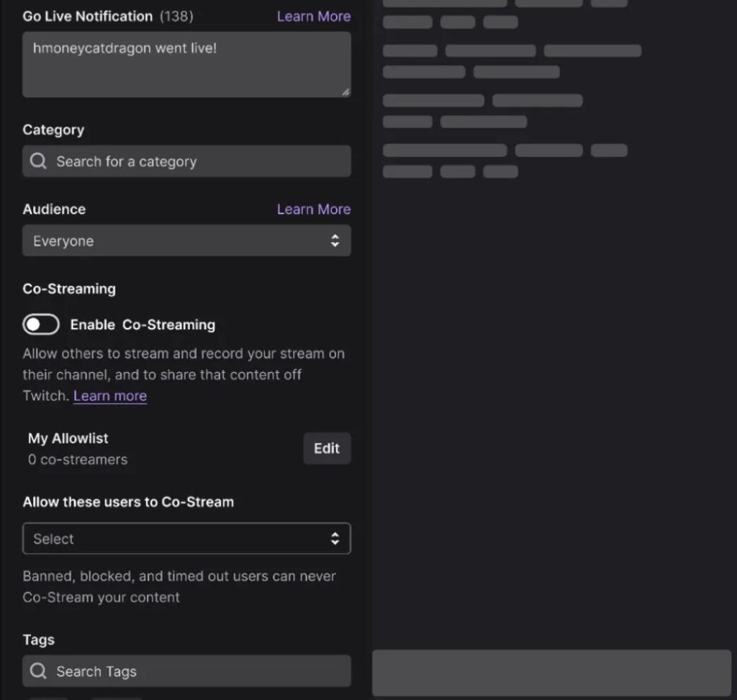This screenshot has width=737, height=700.
Task: Click the magnifier icon in Search Tags
Action: click(38, 671)
